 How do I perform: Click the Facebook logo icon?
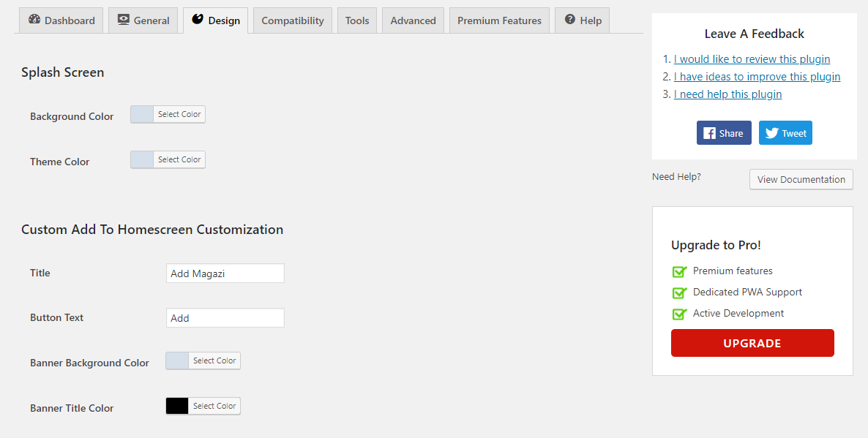pos(709,133)
